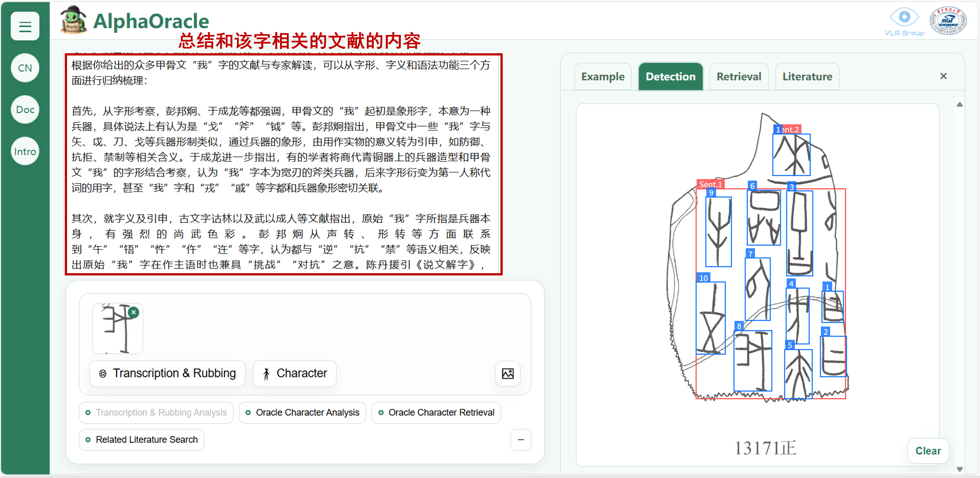Viewport: 980px width, 478px height.
Task: Select Character input mode
Action: coord(295,373)
